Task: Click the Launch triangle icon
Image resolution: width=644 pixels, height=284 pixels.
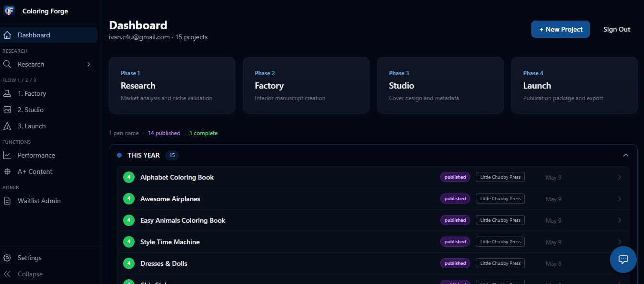Action: pos(7,126)
